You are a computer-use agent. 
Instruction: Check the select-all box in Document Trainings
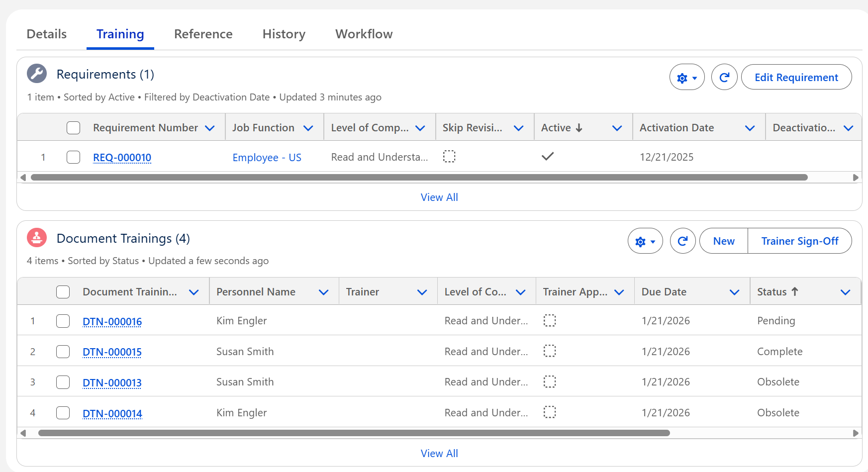[63, 292]
